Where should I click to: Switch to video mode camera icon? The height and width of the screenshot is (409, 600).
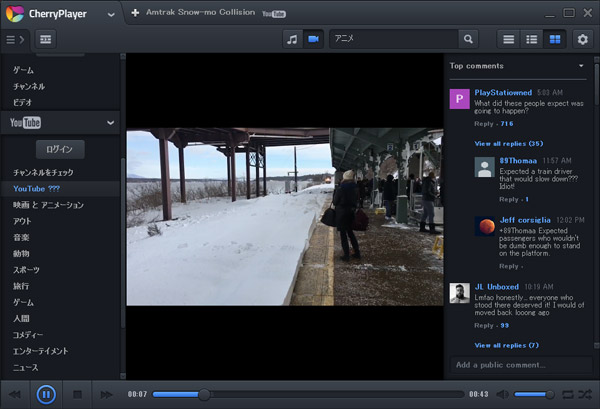313,39
